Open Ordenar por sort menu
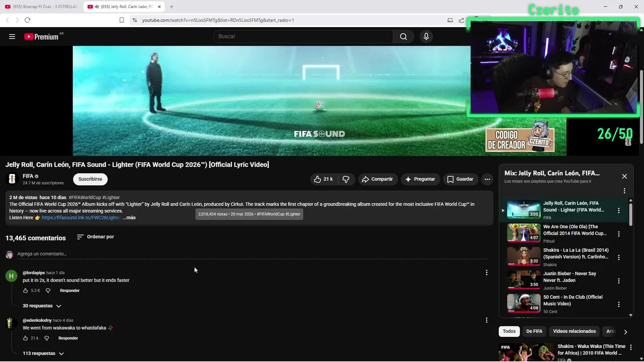The width and height of the screenshot is (644, 362). click(x=96, y=237)
